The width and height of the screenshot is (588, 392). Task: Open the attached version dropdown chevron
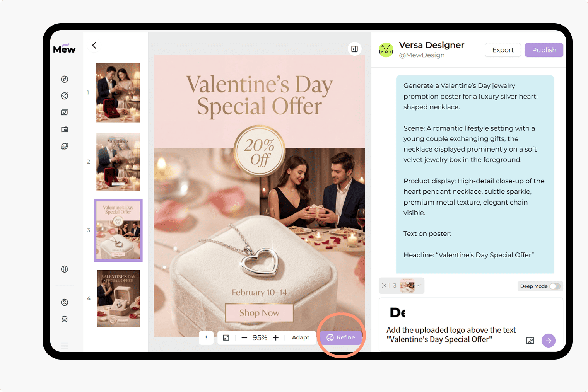tap(419, 285)
